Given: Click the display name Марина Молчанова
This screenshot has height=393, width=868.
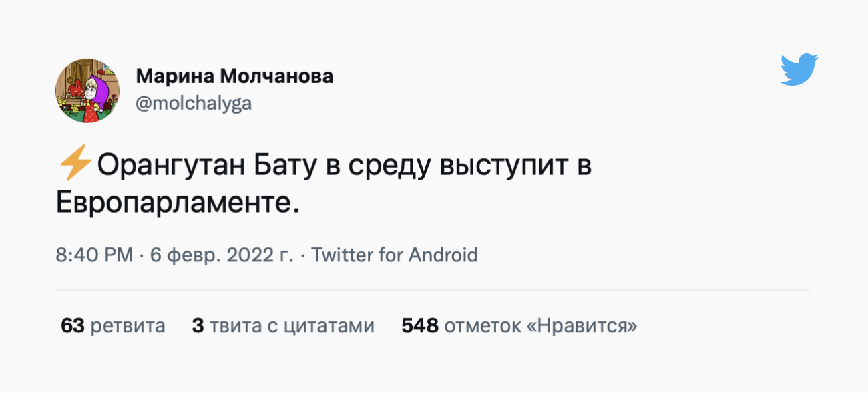Looking at the screenshot, I should tap(234, 76).
